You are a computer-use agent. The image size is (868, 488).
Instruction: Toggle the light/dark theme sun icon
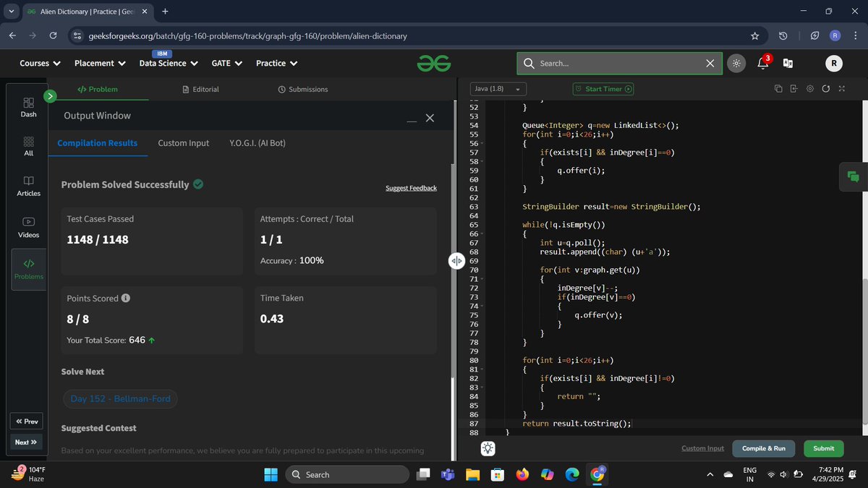click(x=736, y=64)
